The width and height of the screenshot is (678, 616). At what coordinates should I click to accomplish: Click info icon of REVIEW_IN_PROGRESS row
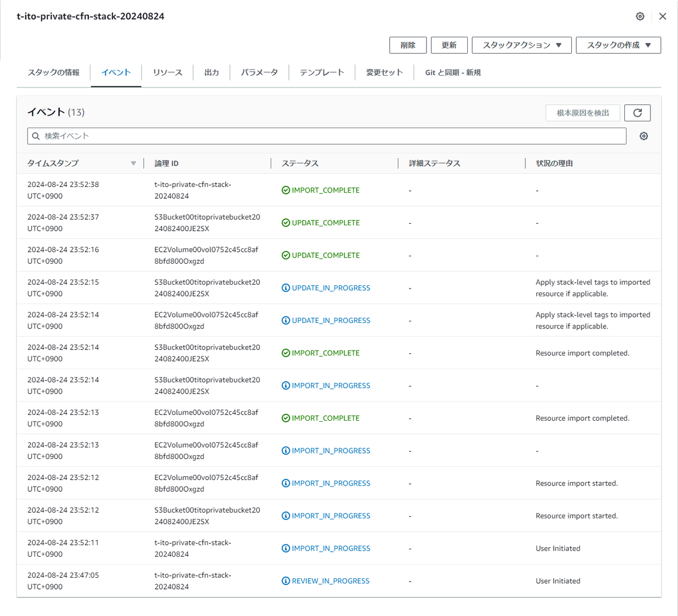(x=286, y=581)
